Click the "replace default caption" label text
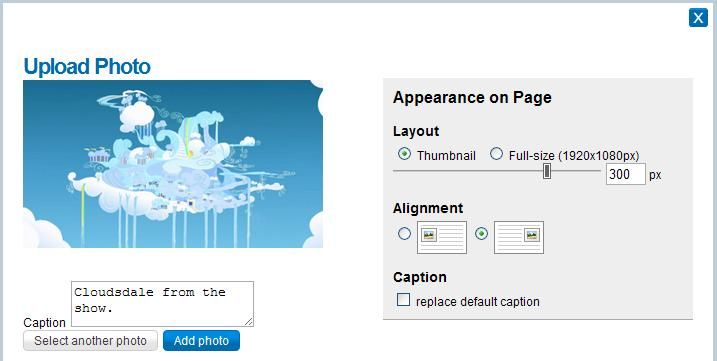 coord(478,302)
